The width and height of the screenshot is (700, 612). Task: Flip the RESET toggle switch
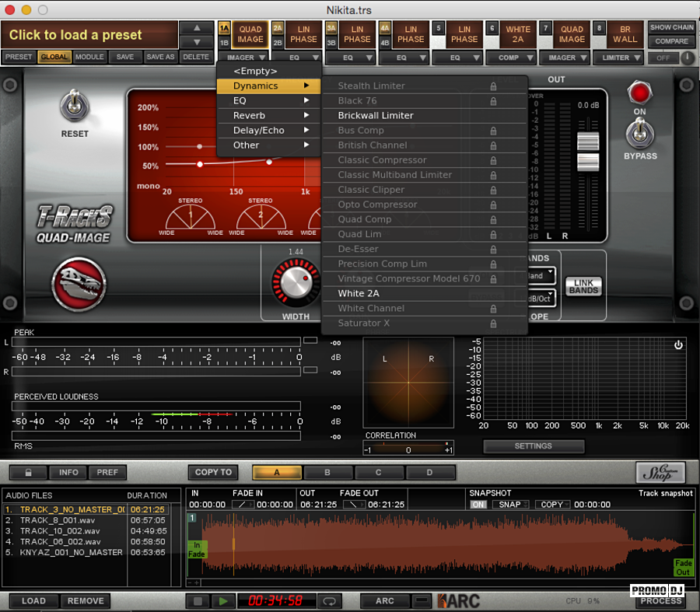75,106
